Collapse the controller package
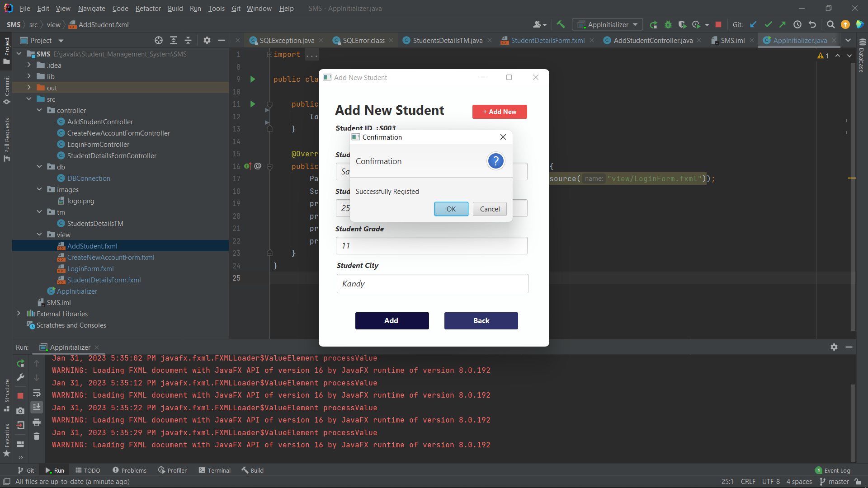 39,110
